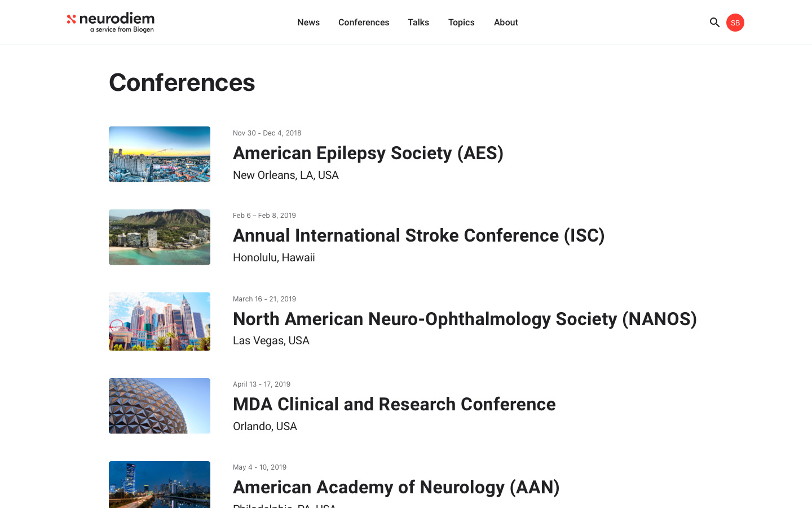Click the 'a service from Biogen' tagline
The image size is (812, 508).
point(122,30)
